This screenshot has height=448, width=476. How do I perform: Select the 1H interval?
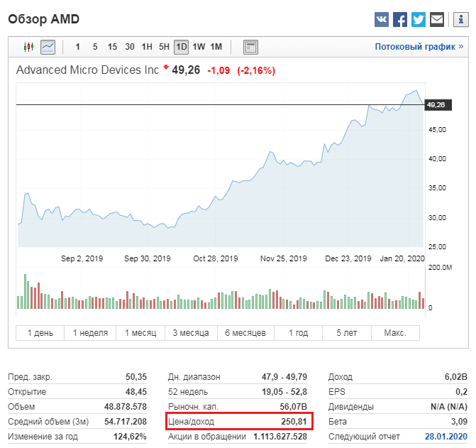click(147, 47)
